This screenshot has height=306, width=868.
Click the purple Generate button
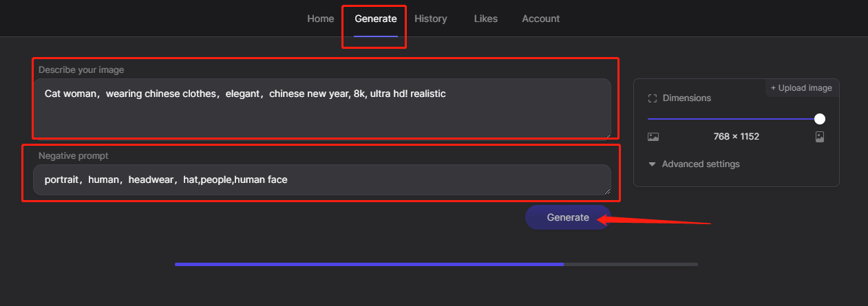tap(568, 217)
